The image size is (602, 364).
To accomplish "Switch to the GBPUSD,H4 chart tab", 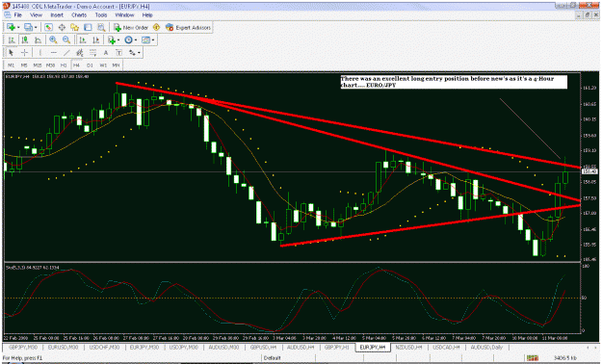I will click(x=263, y=347).
